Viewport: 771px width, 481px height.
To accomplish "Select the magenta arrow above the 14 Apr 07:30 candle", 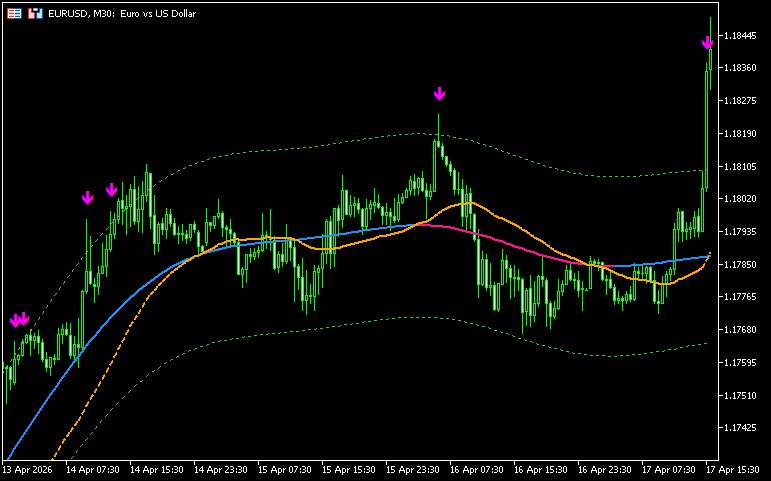I will point(87,198).
